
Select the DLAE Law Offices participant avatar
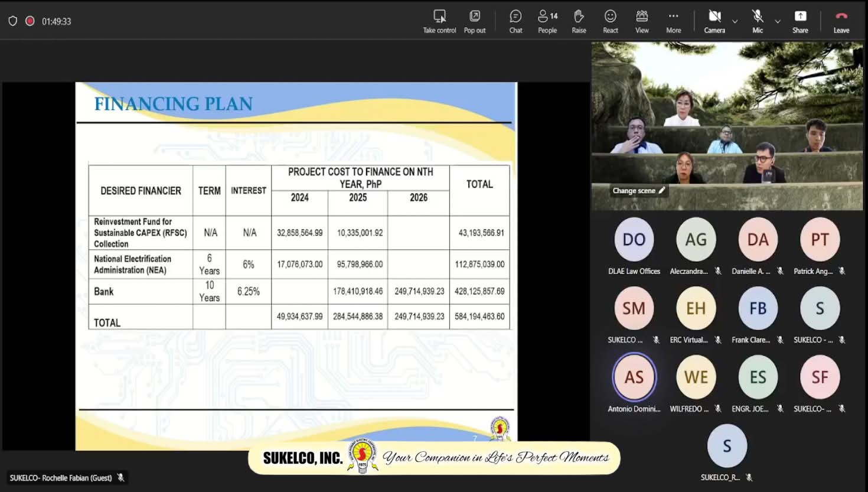[634, 239]
